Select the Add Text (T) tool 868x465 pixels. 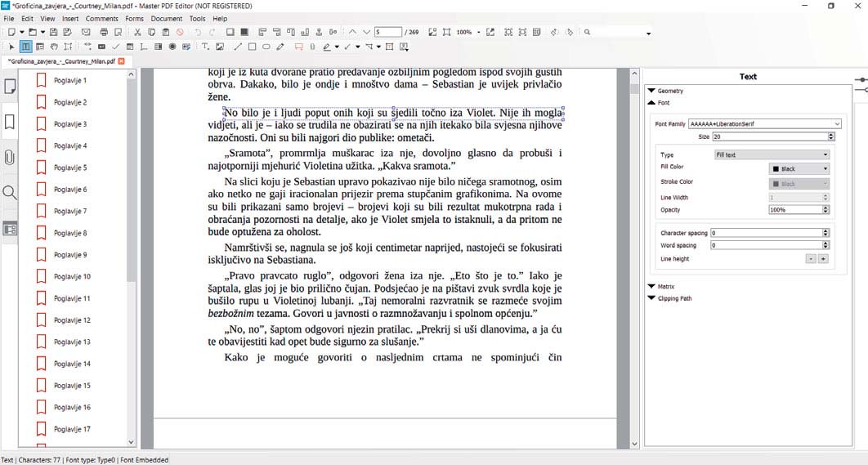pos(205,47)
